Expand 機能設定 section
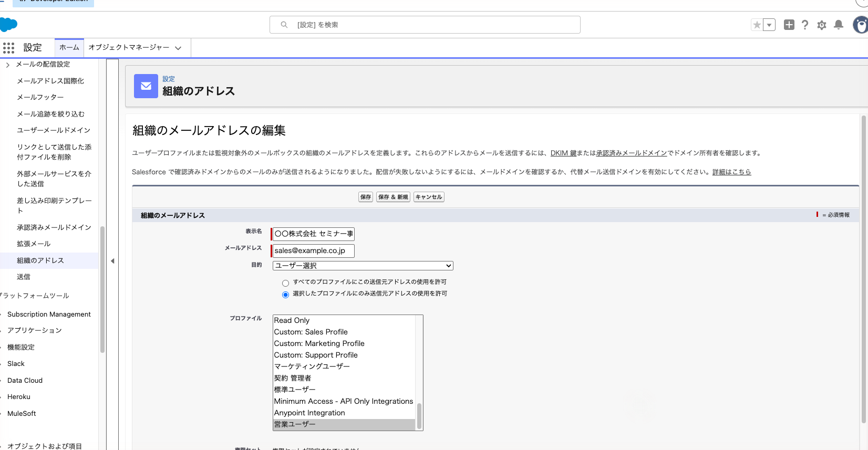 21,347
